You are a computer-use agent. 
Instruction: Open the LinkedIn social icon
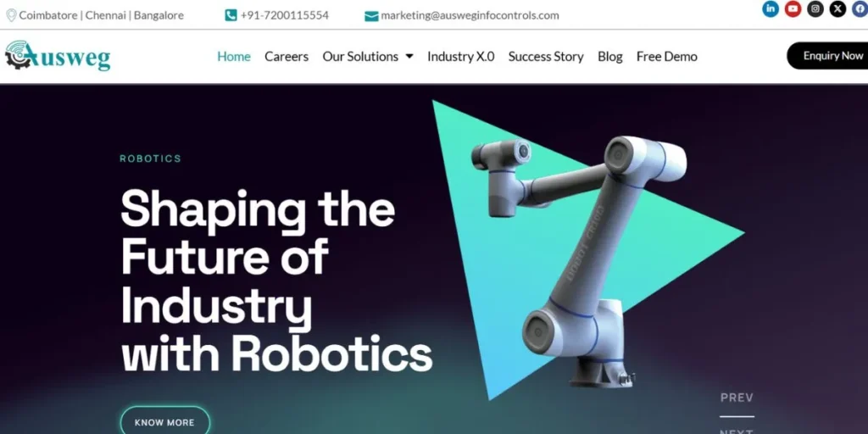pyautogui.click(x=770, y=8)
